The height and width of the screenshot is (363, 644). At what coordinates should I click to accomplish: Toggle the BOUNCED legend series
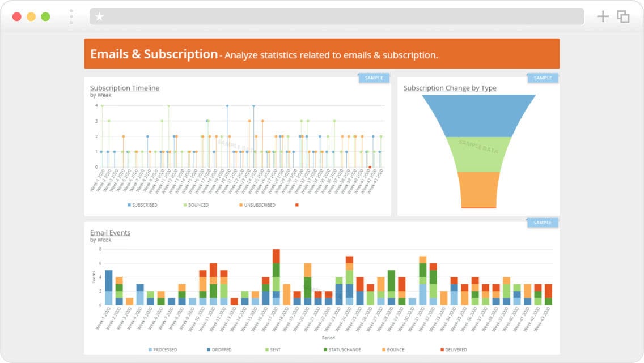tap(196, 204)
